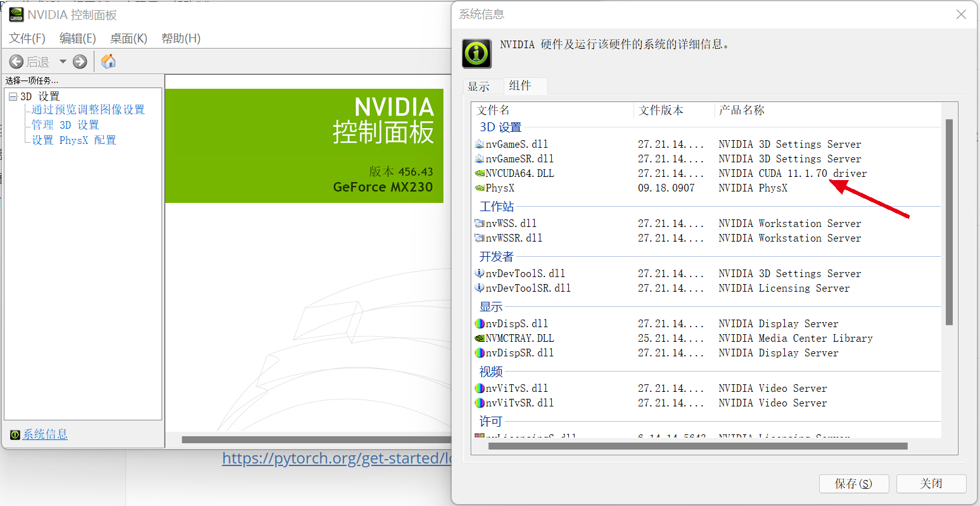
Task: Click the NVIDIA PhysX product name
Action: (753, 188)
